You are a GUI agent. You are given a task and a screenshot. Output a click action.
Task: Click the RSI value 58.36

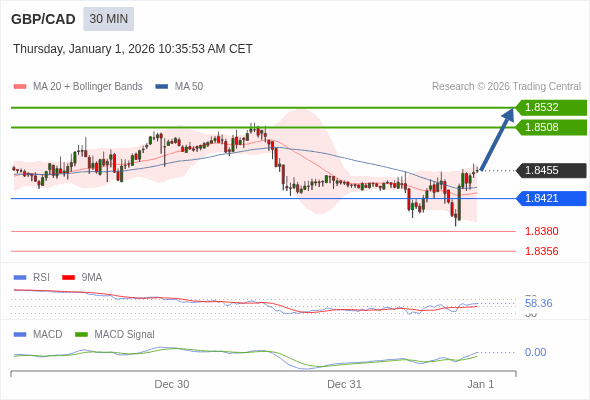pos(538,303)
